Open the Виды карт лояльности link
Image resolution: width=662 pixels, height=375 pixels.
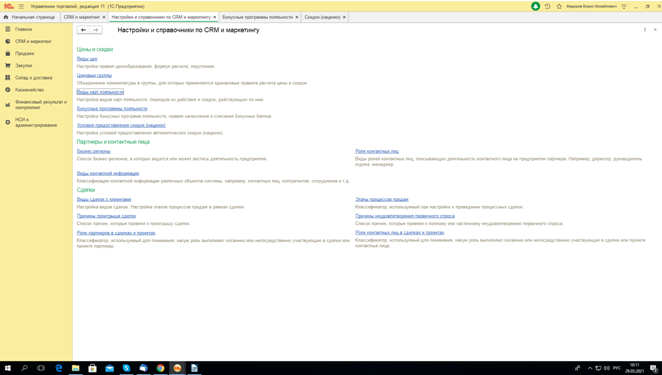pos(100,92)
